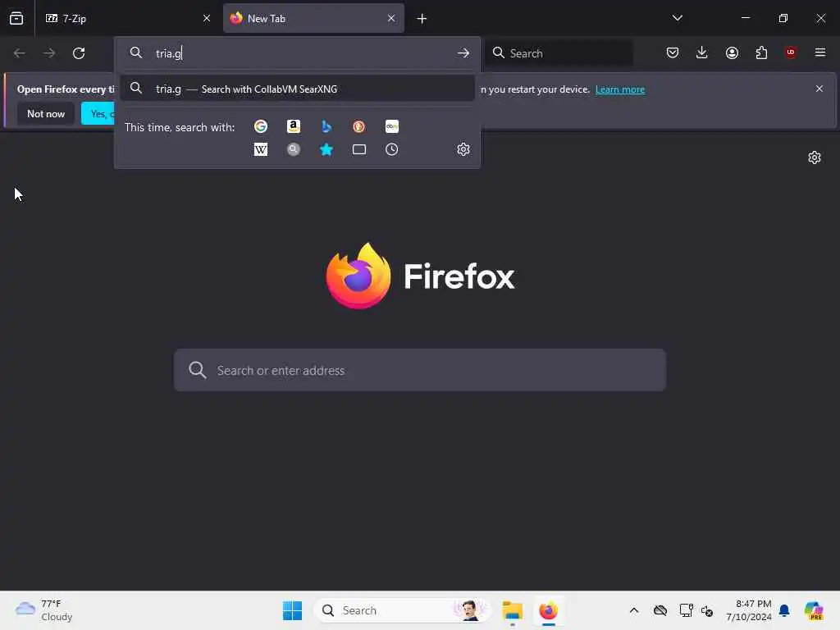Viewport: 840px width, 630px height.
Task: Choose tria.g Search with CollabVM SearXNG suggestion
Action: 297,89
